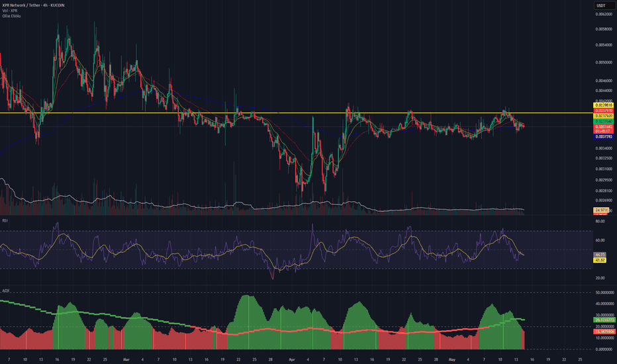
Task: Click the dark blue EMA price label 0.0037393
Action: 603,136
